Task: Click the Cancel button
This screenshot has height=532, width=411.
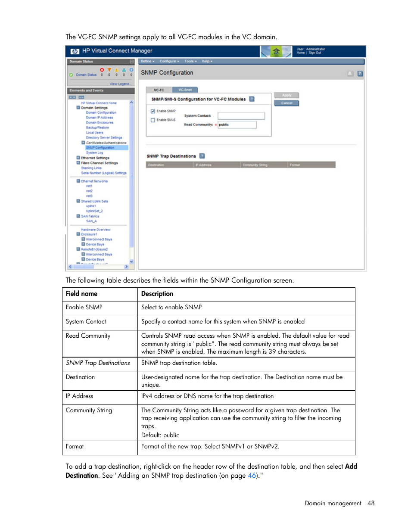Action: coord(286,103)
